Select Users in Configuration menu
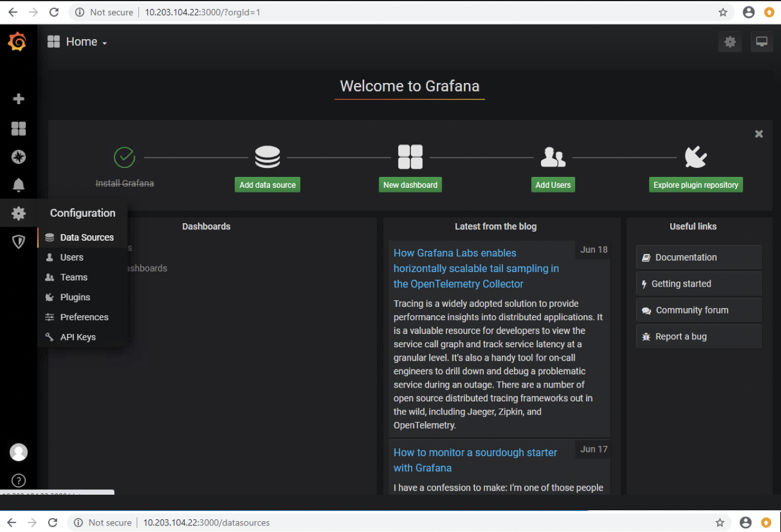The image size is (781, 532). [x=82, y=257]
